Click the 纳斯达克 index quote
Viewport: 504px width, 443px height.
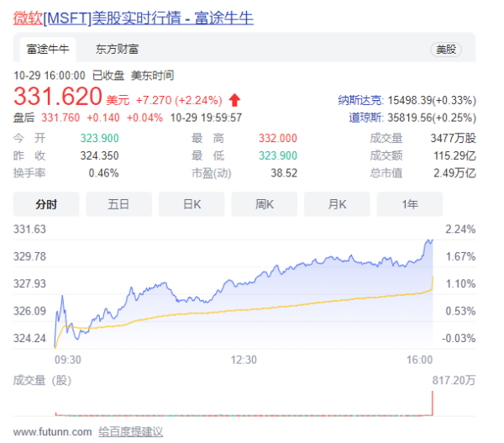tap(407, 100)
